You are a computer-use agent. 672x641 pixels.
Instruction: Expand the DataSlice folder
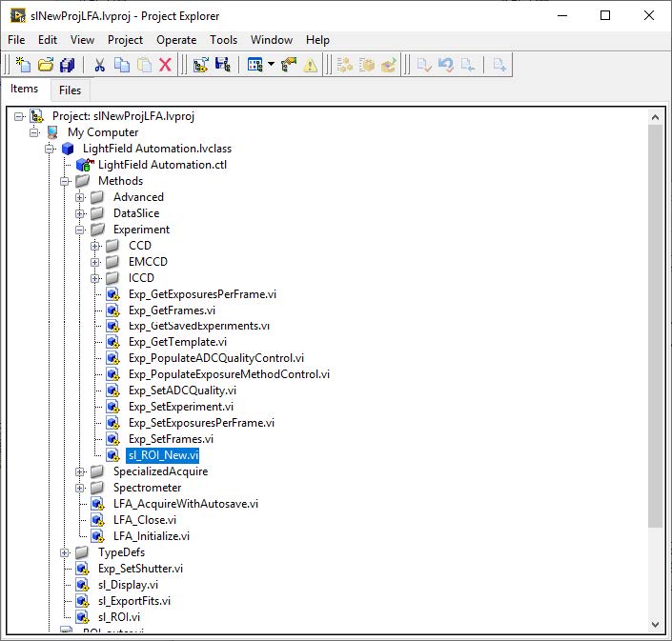pyautogui.click(x=80, y=213)
